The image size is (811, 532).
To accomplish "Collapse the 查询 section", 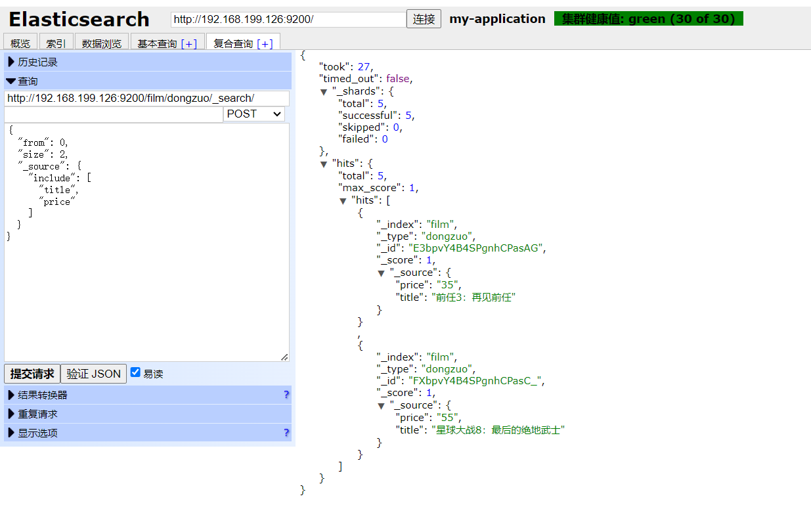I will click(28, 81).
